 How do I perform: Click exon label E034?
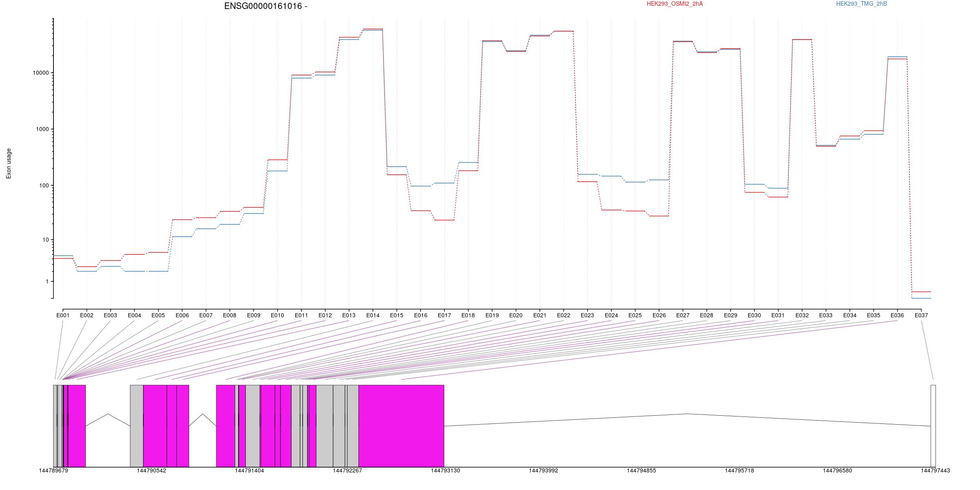click(x=850, y=315)
